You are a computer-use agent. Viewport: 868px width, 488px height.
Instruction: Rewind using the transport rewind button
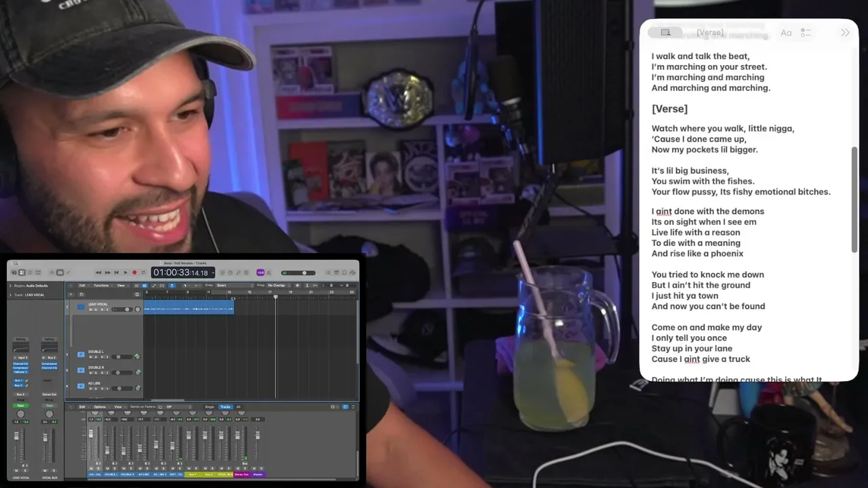click(99, 272)
